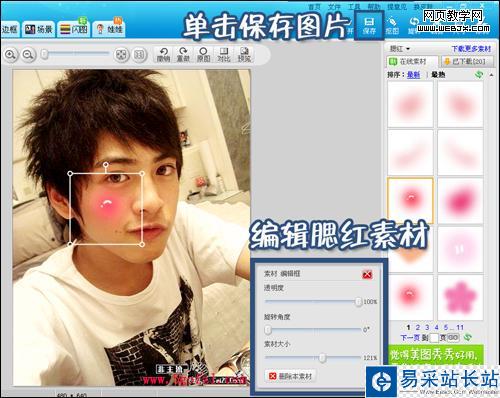The image size is (500, 398).
Task: Open the 对比 compare view icon
Action: coord(224,54)
